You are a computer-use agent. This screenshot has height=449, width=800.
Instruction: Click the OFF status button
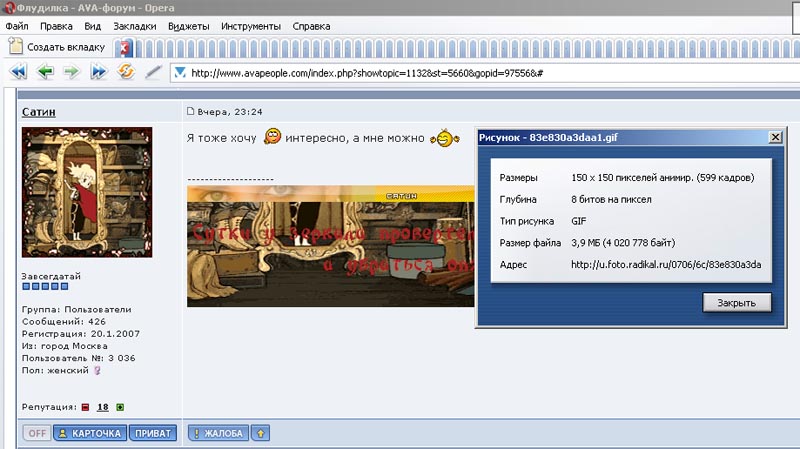[x=37, y=433]
